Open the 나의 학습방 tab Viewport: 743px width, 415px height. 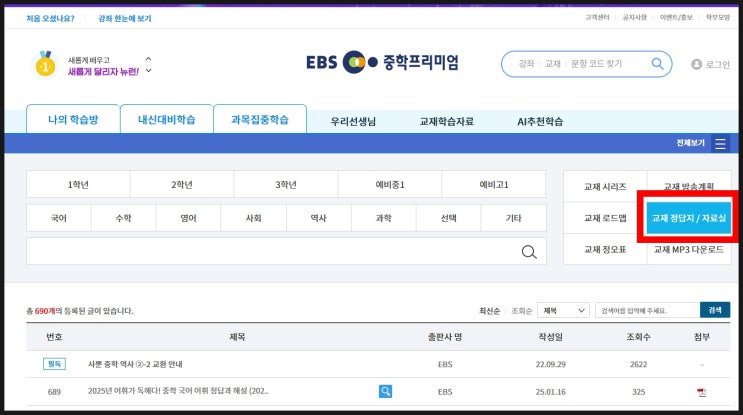pos(73,119)
